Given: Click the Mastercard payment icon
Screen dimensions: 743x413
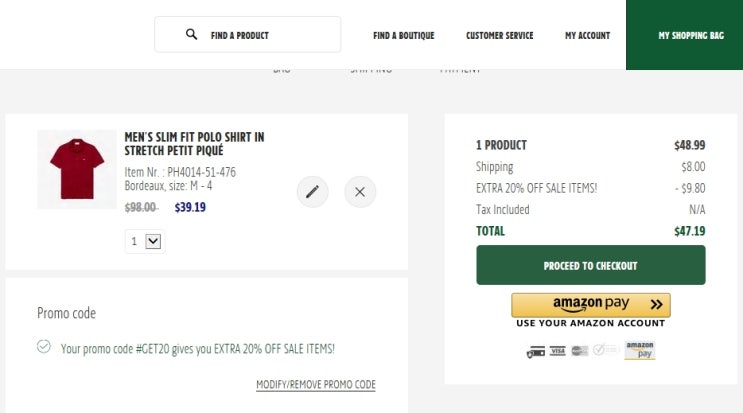Looking at the screenshot, I should (x=579, y=351).
